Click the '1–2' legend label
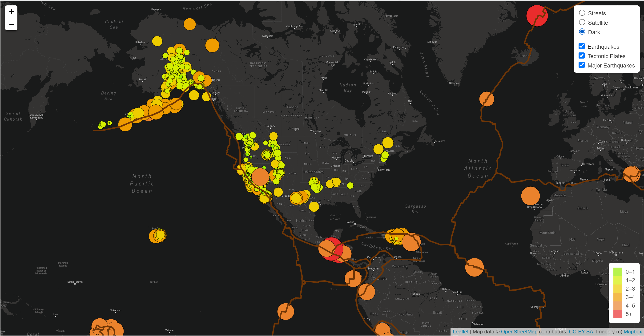This screenshot has height=336, width=644. pos(630,280)
